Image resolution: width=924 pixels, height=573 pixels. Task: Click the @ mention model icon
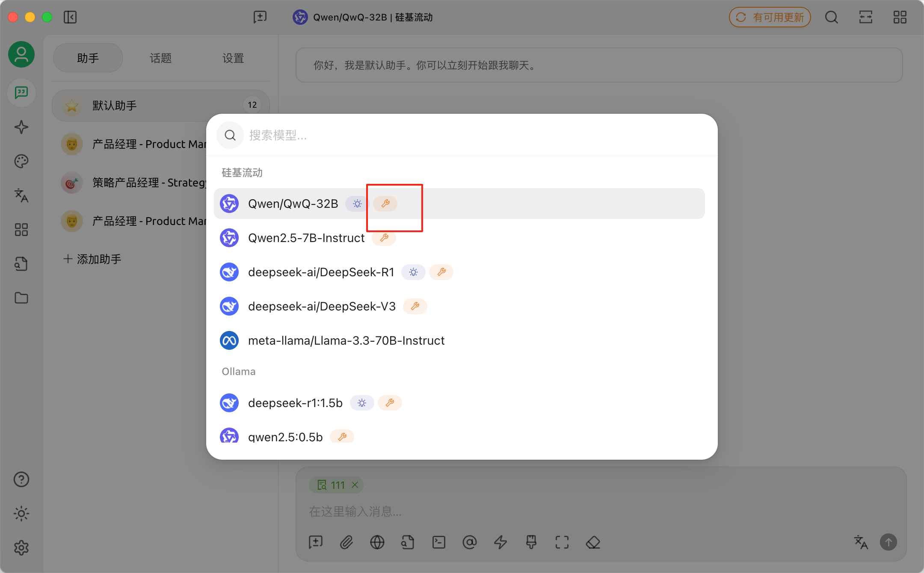tap(470, 542)
